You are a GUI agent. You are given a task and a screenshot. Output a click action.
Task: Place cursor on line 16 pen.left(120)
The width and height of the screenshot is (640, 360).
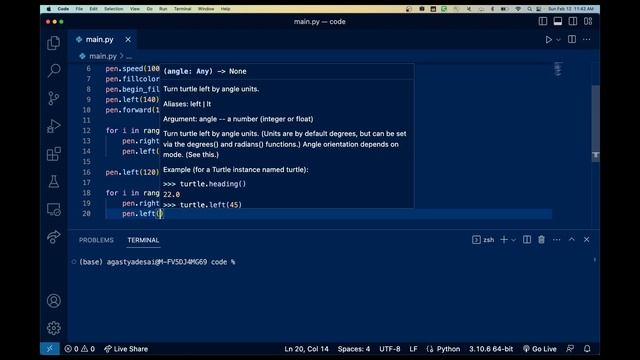(132, 172)
